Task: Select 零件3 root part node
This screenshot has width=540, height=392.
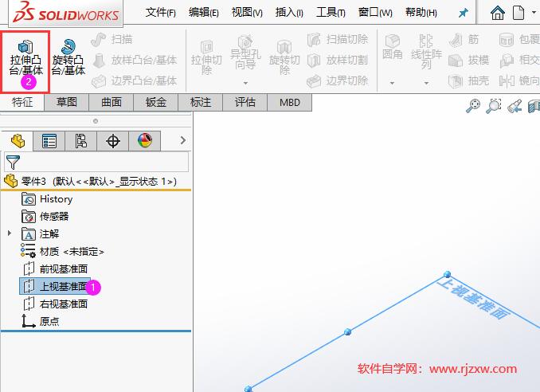Action: coord(90,181)
